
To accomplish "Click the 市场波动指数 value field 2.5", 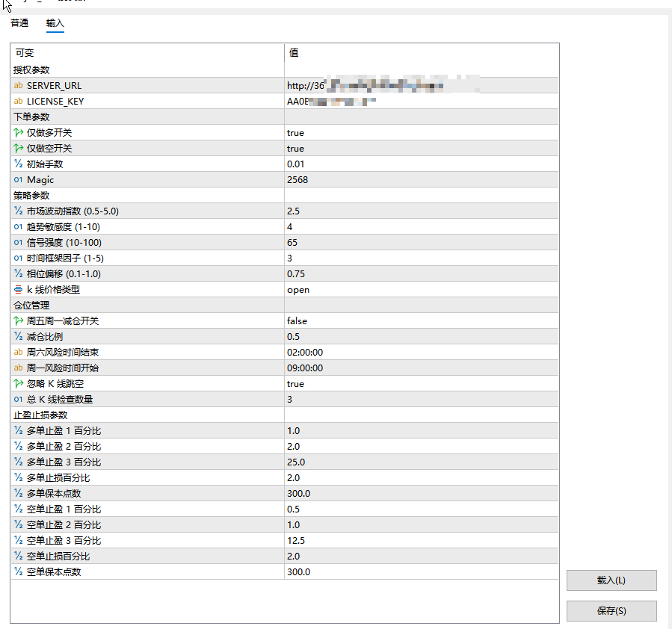I will click(293, 211).
